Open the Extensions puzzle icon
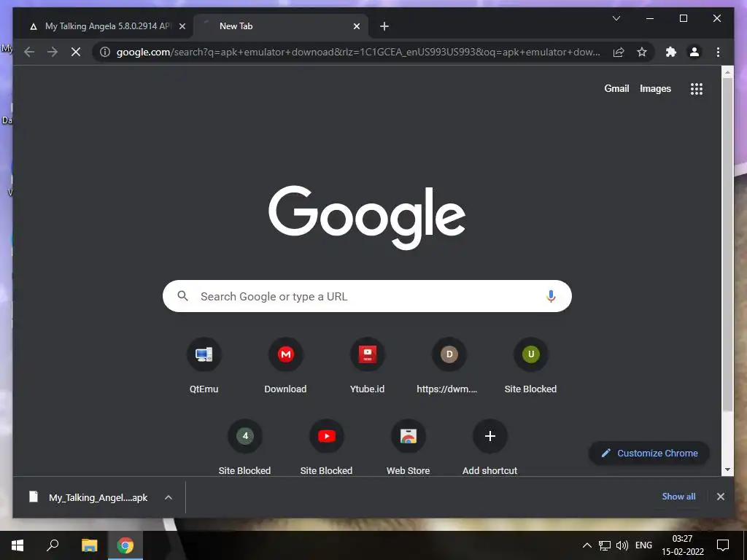The image size is (747, 560). click(671, 52)
